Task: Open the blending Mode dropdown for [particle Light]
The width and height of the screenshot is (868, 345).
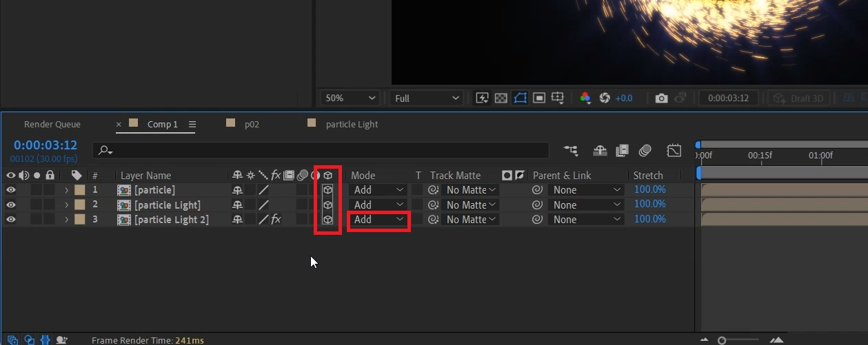Action: [x=379, y=205]
